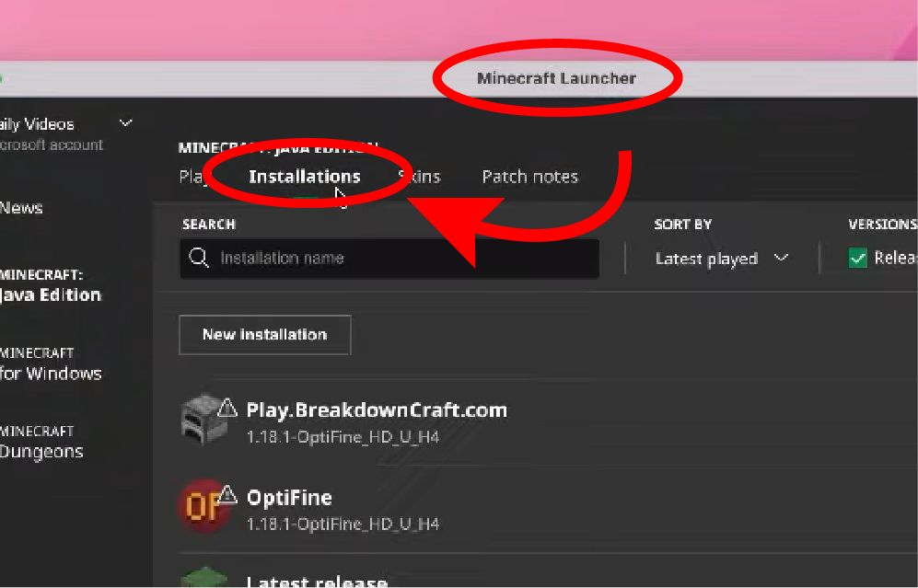Expand the account dropdown chevron

[125, 123]
